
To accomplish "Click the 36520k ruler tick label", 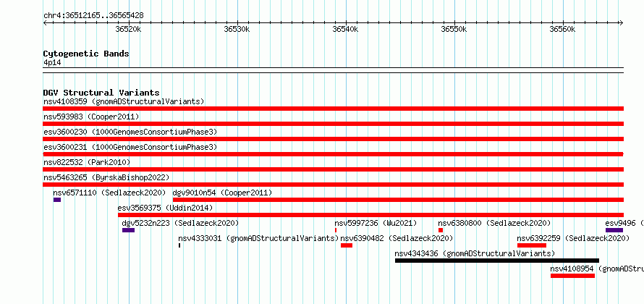I will tap(129, 29).
